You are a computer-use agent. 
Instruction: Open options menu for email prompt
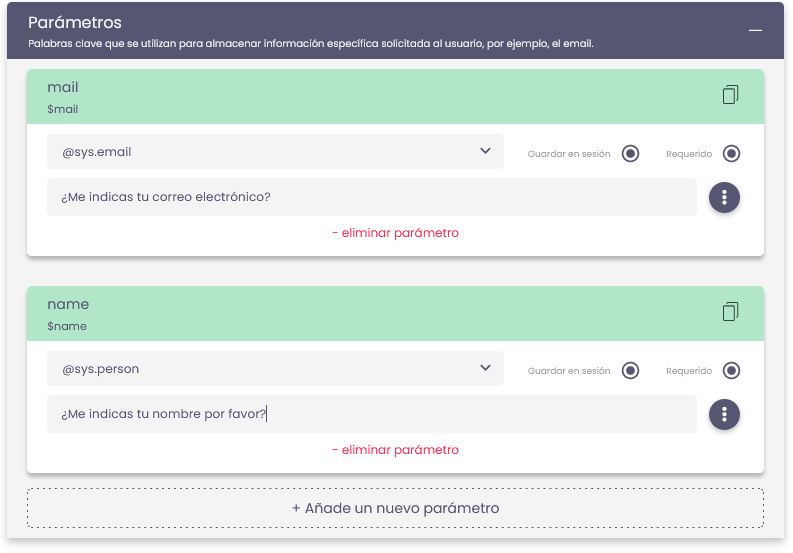[x=724, y=197]
